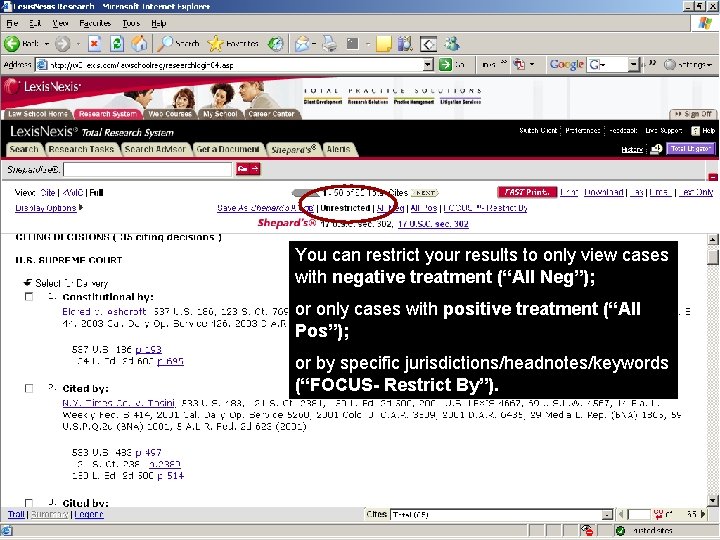Click the vertical scrollbar up arrow
720x540 pixels.
coord(713,239)
